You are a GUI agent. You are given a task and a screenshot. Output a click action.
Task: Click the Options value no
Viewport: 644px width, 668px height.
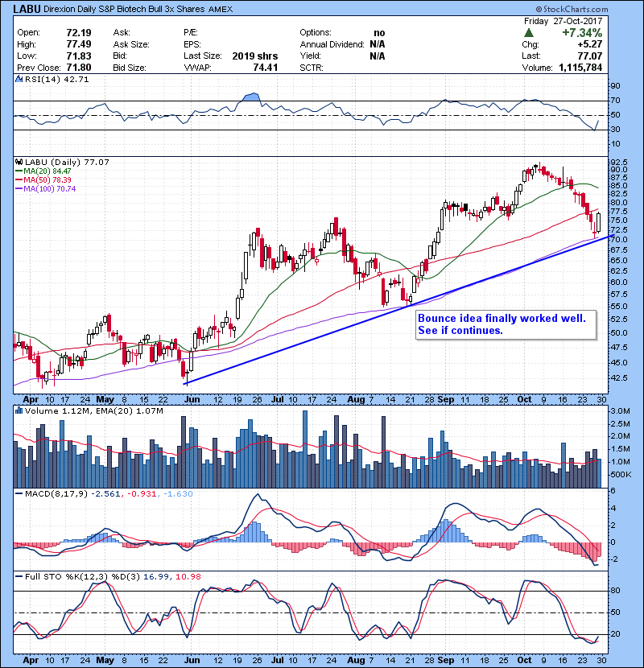(379, 33)
